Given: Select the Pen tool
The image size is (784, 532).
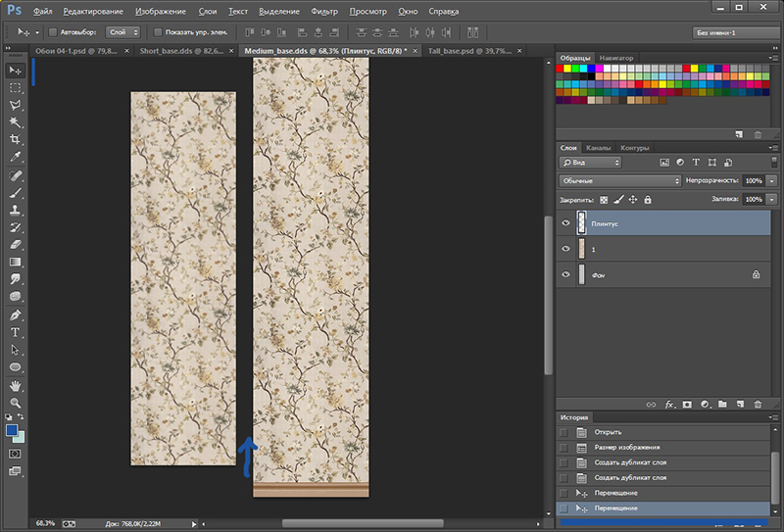Looking at the screenshot, I should (16, 315).
